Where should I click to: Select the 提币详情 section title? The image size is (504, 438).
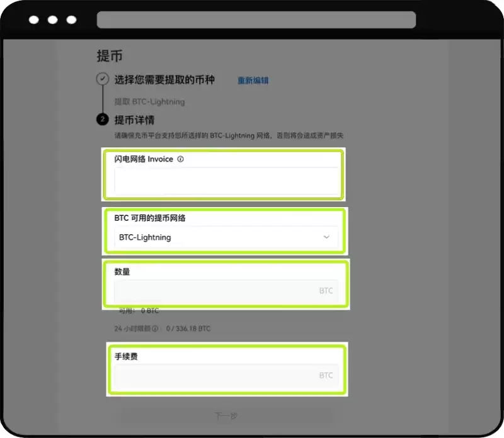(135, 120)
